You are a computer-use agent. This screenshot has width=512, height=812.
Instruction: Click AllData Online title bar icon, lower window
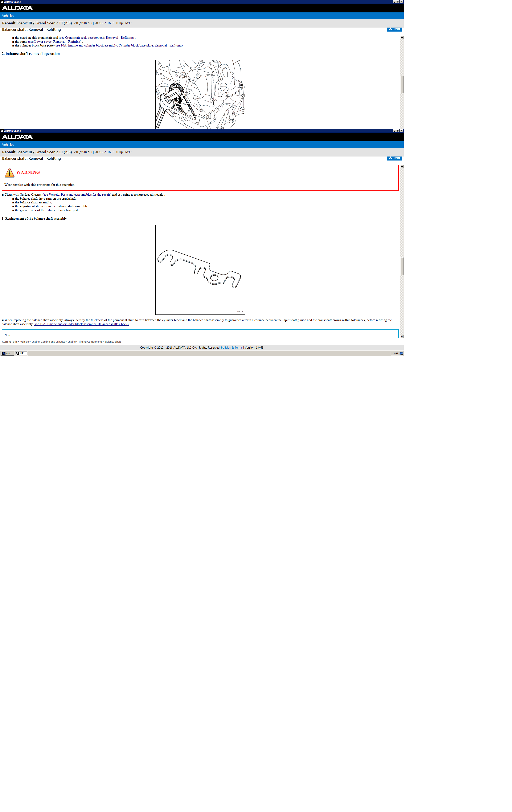2,131
